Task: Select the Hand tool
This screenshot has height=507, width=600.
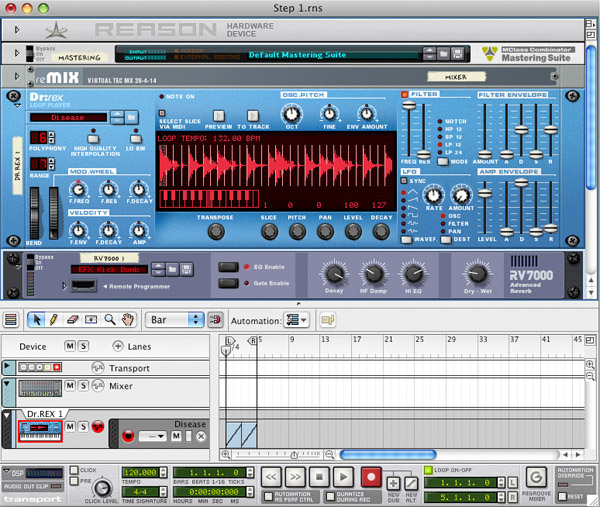Action: coord(128,320)
